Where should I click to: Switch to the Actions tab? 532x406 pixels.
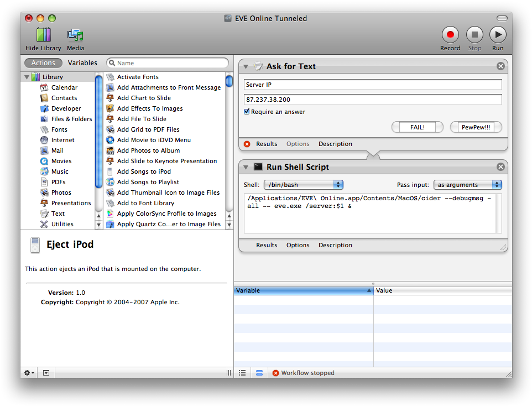[43, 63]
